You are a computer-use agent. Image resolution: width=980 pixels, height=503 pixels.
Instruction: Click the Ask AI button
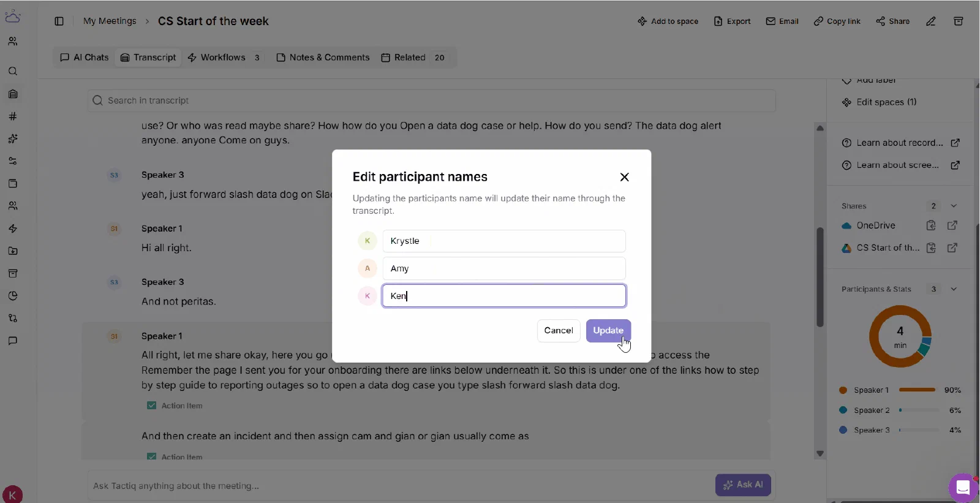pyautogui.click(x=743, y=485)
